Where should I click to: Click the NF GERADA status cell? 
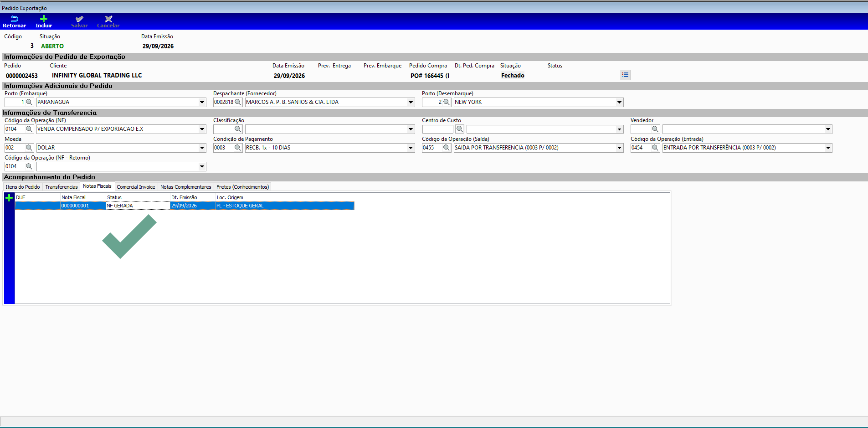click(138, 206)
